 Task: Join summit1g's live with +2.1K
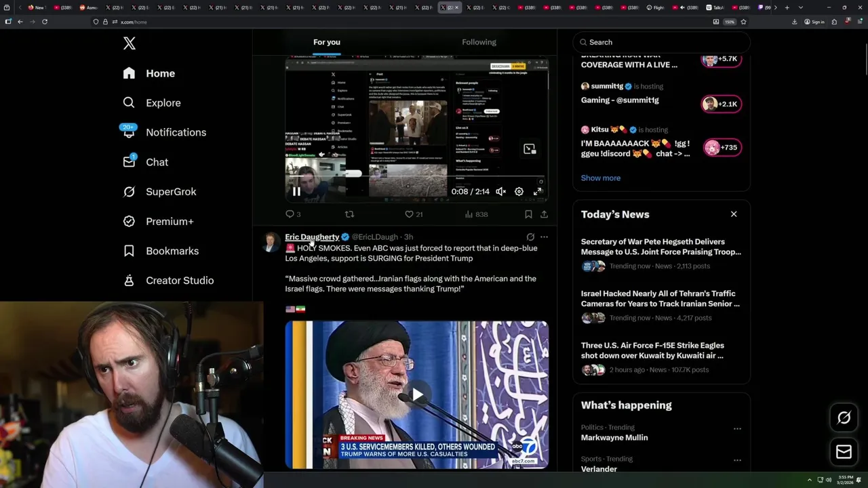(721, 104)
